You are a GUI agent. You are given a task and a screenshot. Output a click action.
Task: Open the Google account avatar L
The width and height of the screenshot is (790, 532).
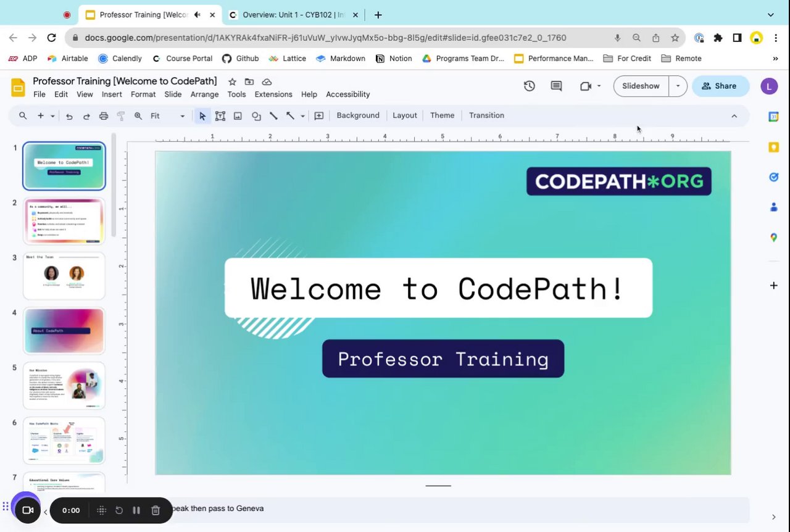[x=769, y=86]
